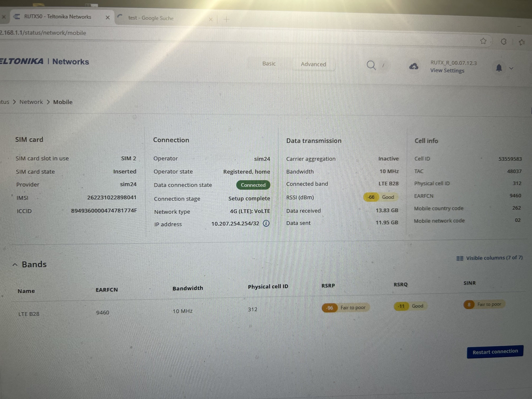The height and width of the screenshot is (399, 532).
Task: Open a new browser tab with plus icon
Action: point(226,19)
